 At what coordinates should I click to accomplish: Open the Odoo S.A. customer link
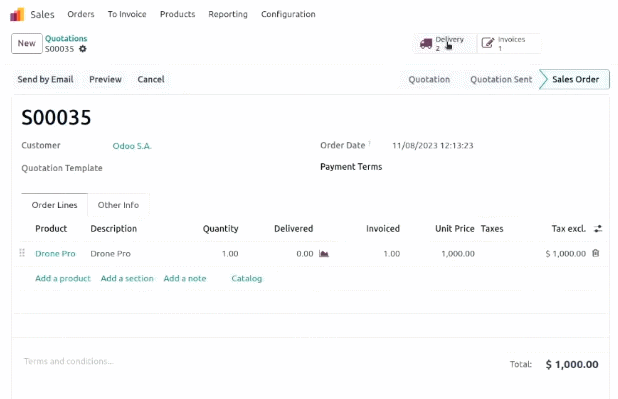[132, 146]
